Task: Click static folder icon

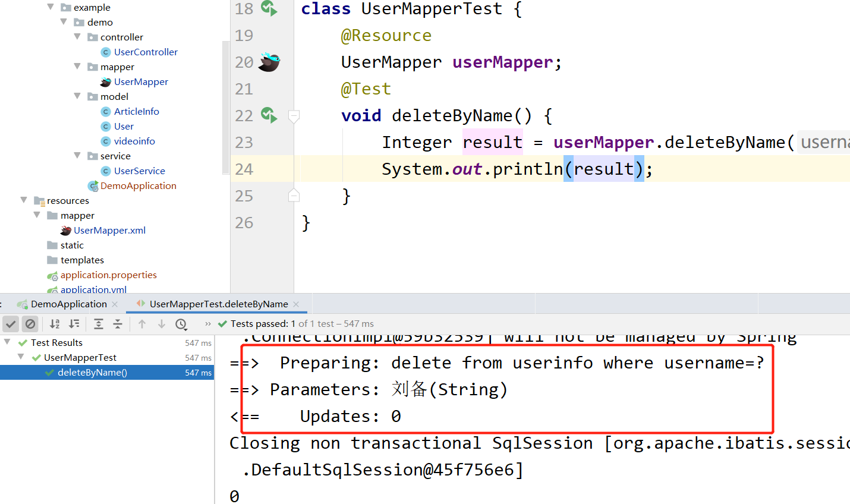Action: pos(52,245)
